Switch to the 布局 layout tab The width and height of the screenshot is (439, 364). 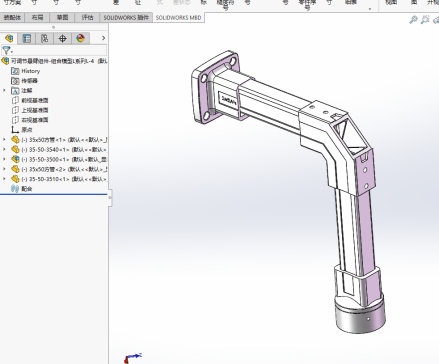click(37, 17)
